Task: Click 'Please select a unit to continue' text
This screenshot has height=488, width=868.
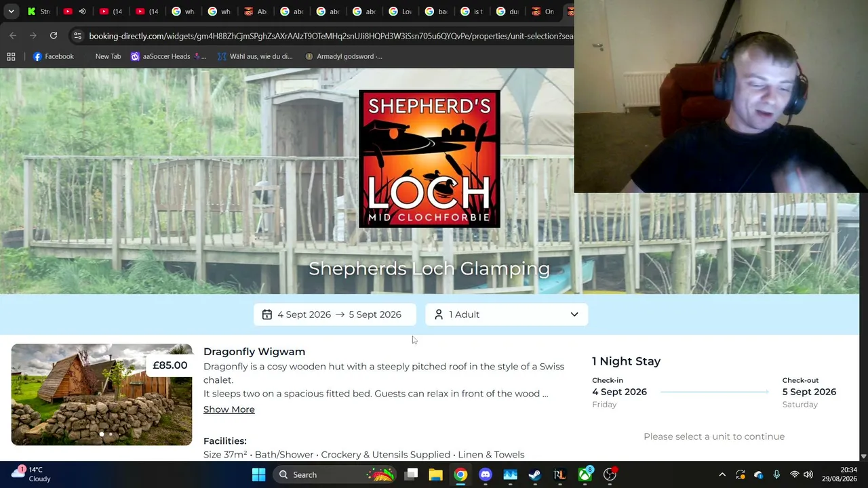Action: point(714,436)
